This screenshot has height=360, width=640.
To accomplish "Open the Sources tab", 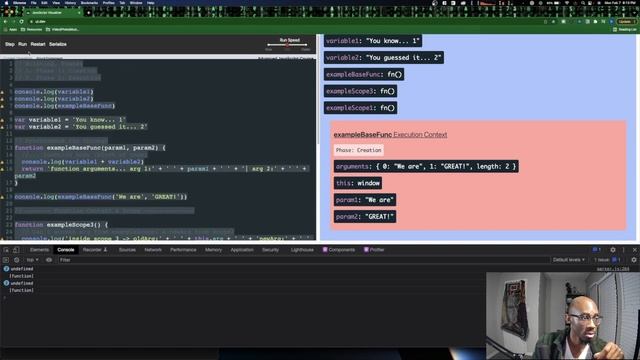I will click(127, 250).
